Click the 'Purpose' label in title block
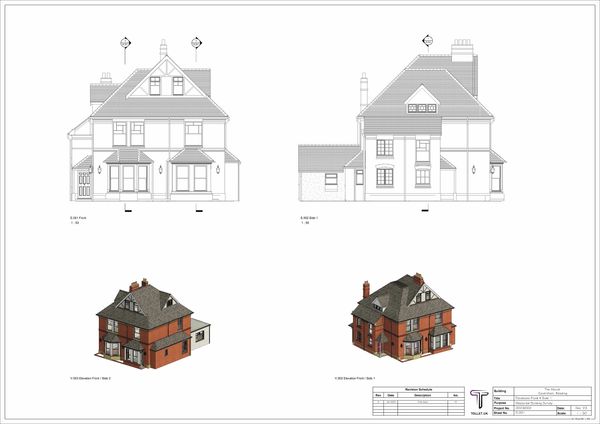This screenshot has width=600, height=424. 500,403
